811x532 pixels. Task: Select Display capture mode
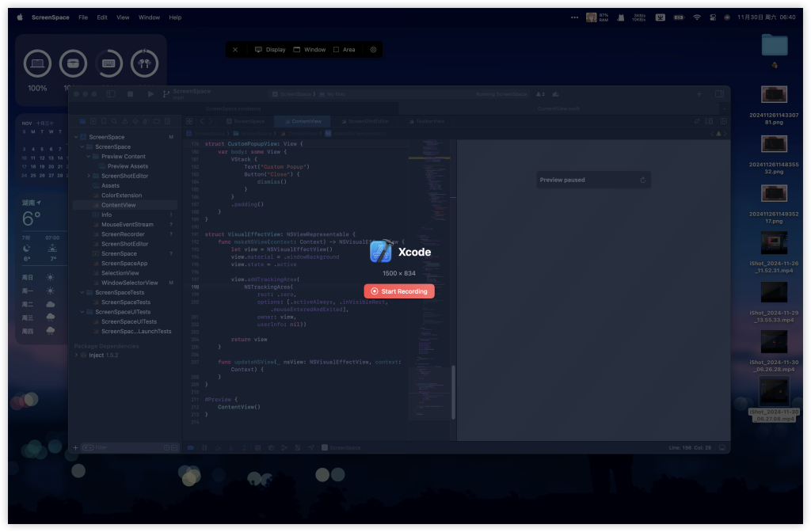pyautogui.click(x=269, y=49)
